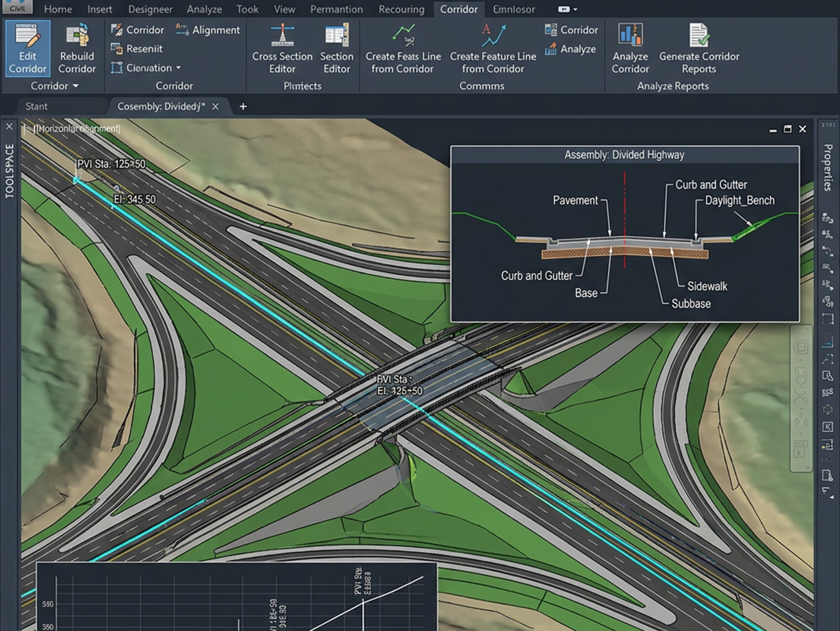
Task: Open the Designeer ribbon tab
Action: 150,9
